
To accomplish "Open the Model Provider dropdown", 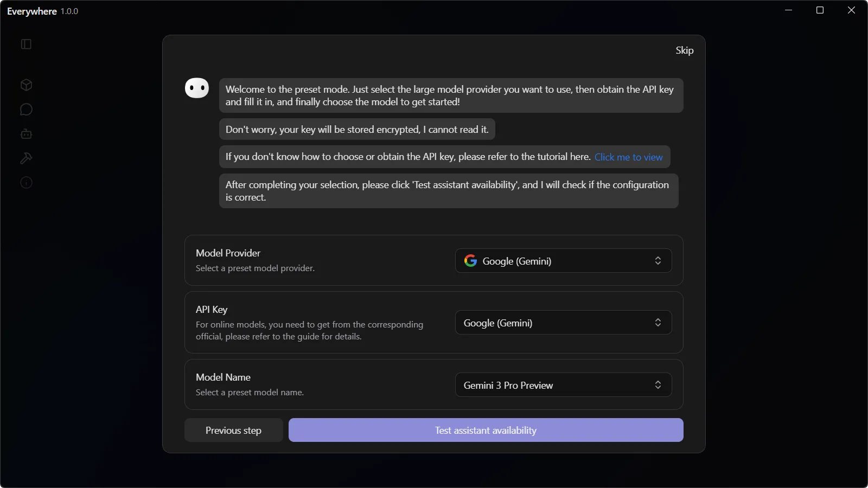I will click(x=563, y=261).
